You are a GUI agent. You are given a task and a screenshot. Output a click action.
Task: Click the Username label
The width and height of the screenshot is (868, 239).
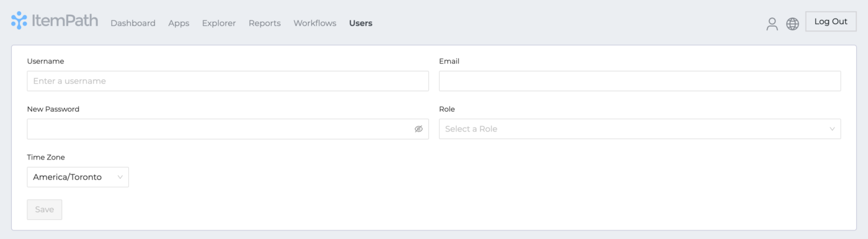point(46,61)
